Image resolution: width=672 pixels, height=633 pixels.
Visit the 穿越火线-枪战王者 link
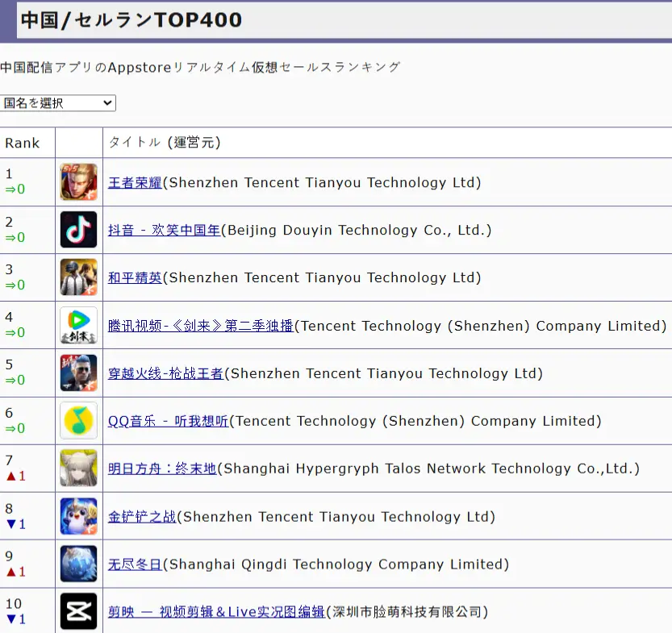pos(165,374)
